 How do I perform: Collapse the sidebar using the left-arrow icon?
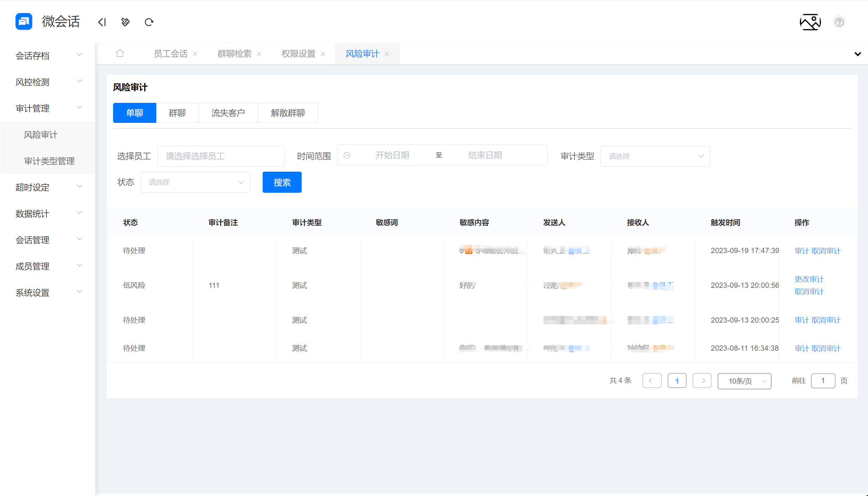(102, 22)
